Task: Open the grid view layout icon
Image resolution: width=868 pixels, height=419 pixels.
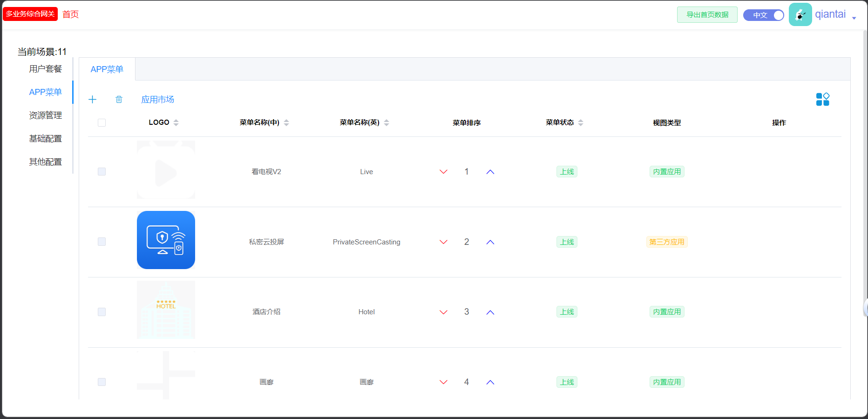Action: (x=822, y=100)
